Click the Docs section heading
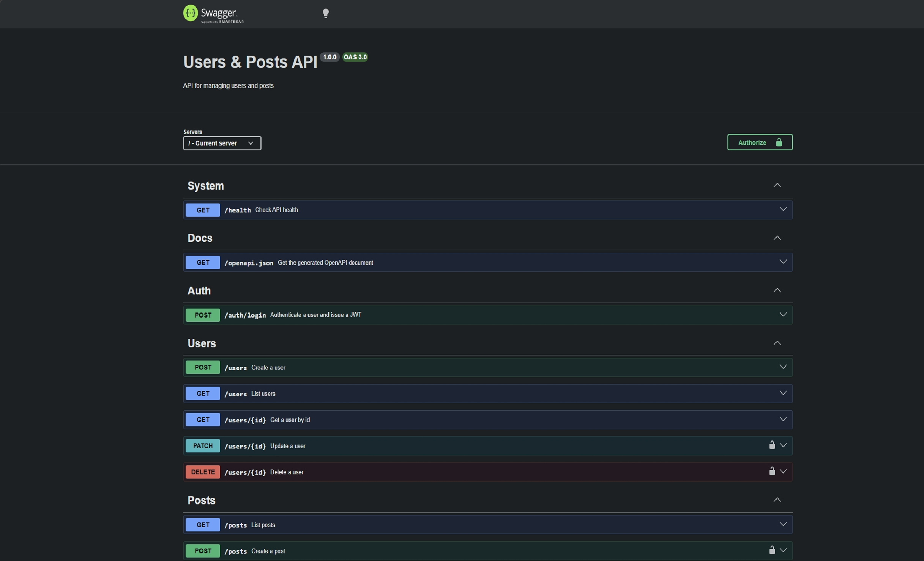 click(200, 238)
